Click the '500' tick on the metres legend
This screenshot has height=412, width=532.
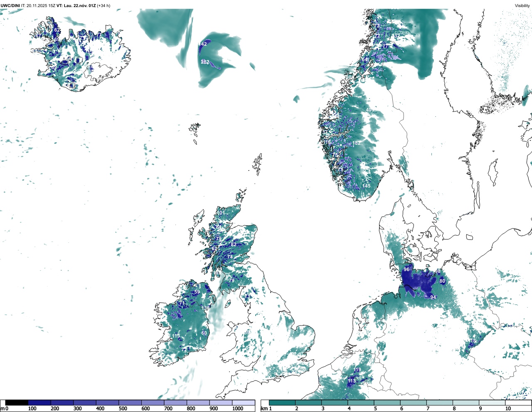123,409
